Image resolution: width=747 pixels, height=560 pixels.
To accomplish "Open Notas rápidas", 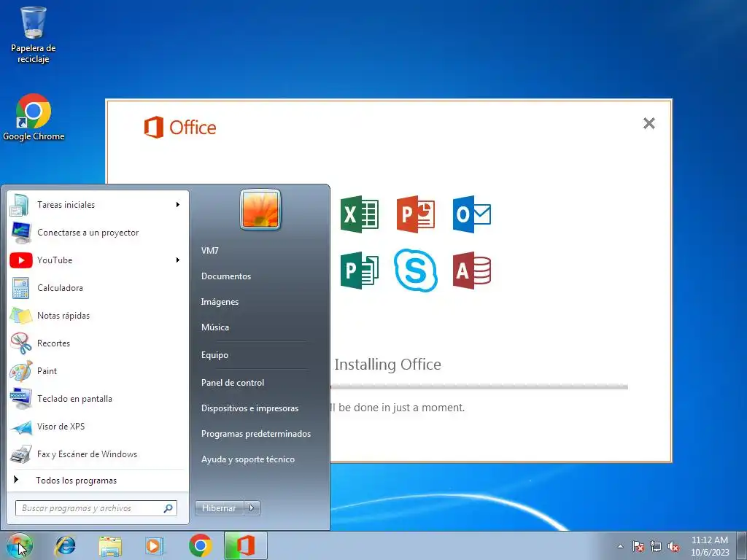I will pyautogui.click(x=98, y=315).
